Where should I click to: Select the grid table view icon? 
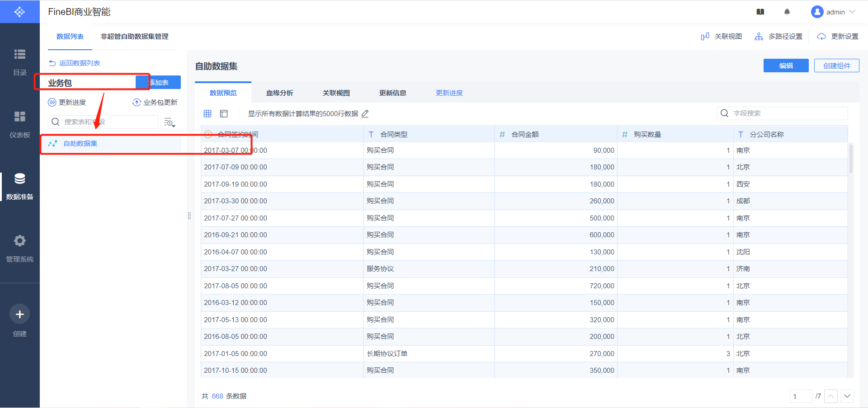(208, 114)
